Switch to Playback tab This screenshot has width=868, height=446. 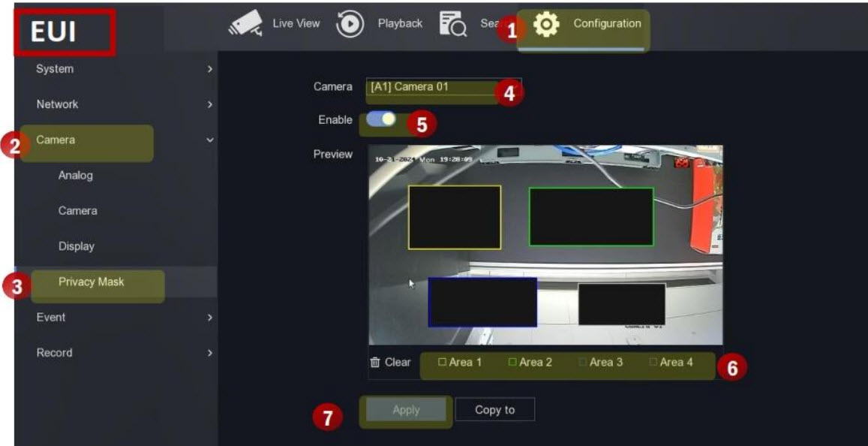click(x=400, y=24)
